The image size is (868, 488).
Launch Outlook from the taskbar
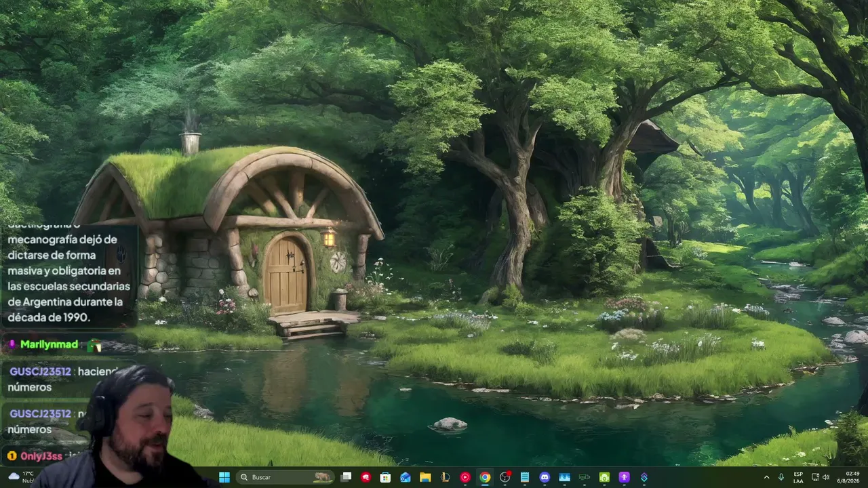click(x=406, y=477)
